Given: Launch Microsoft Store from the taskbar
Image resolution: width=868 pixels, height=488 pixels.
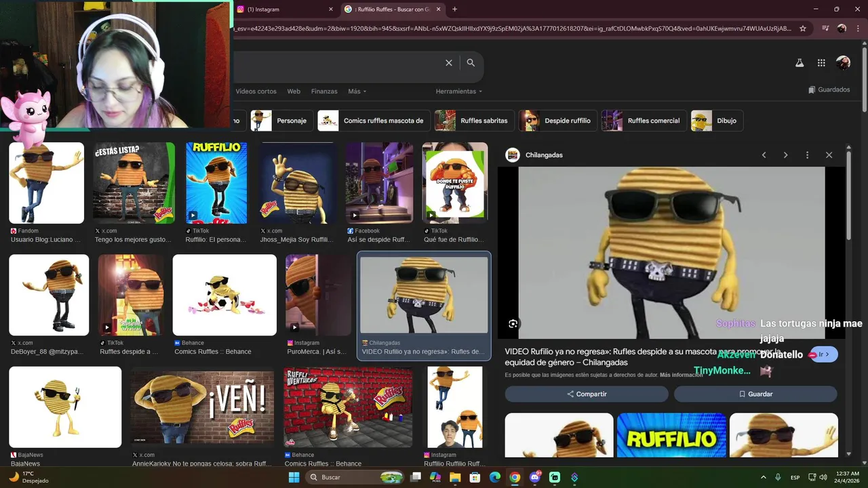Looking at the screenshot, I should click(x=475, y=477).
